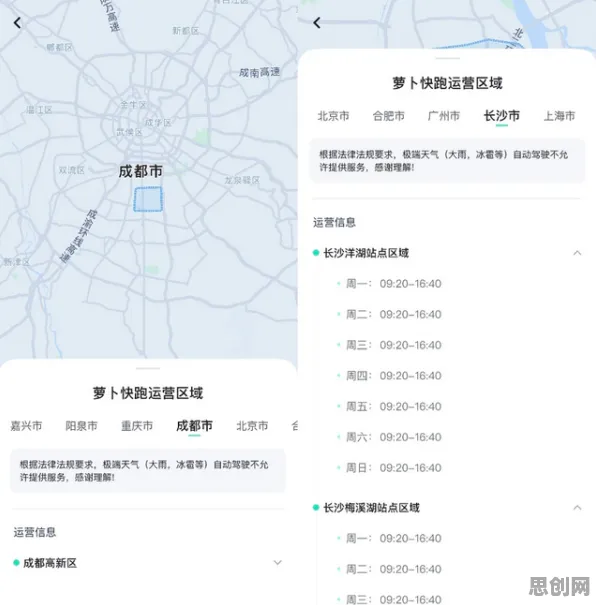Select the 重庆市 city tab

pyautogui.click(x=137, y=426)
